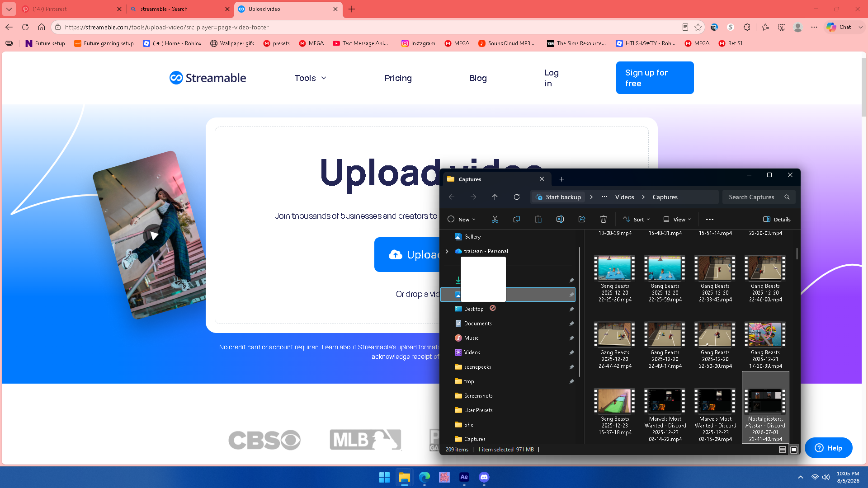Image resolution: width=868 pixels, height=488 pixels.
Task: Click the browser page vertical scrollbar
Action: point(864,88)
